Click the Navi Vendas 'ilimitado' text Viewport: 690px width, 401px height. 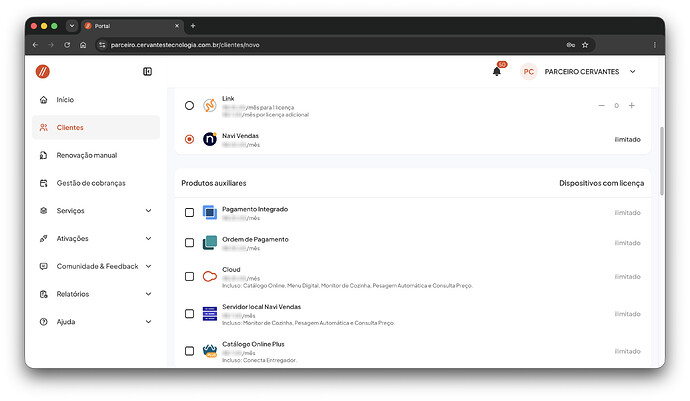coord(628,140)
